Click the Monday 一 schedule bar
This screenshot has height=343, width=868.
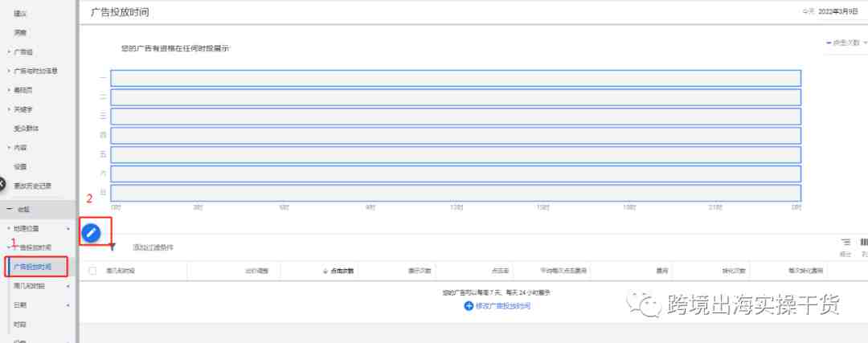(x=456, y=78)
